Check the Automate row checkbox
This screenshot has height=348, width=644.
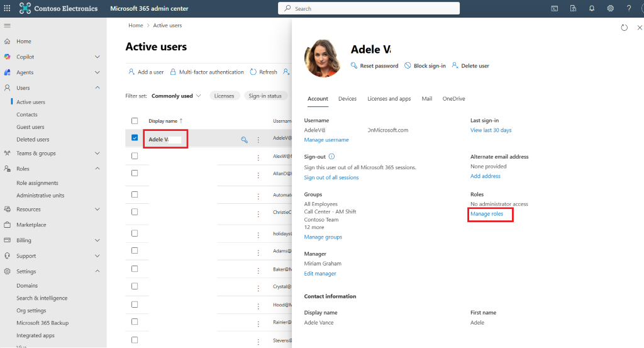click(x=135, y=194)
